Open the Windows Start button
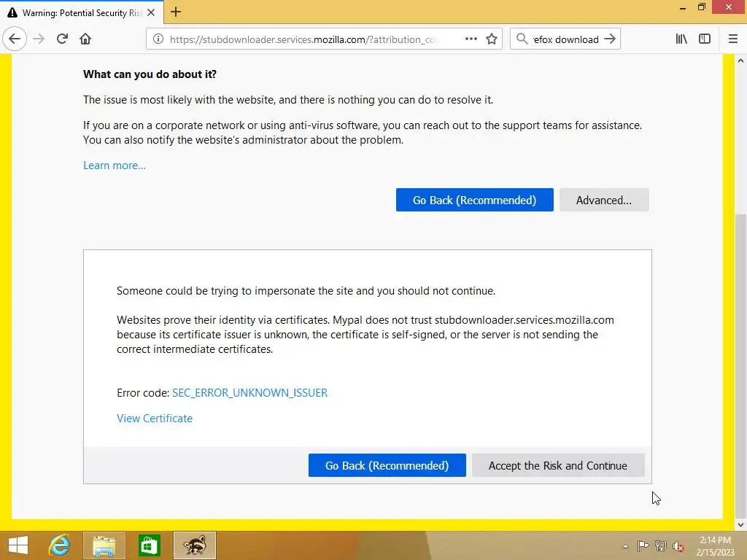Image resolution: width=747 pixels, height=560 pixels. point(18,545)
